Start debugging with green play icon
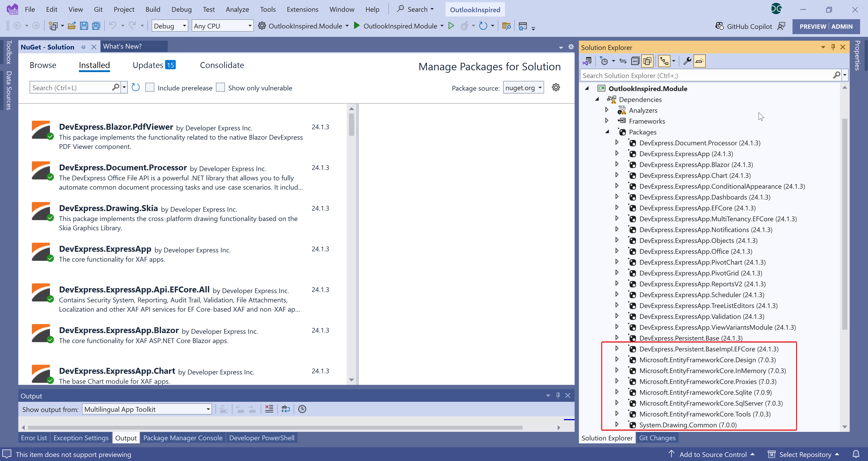This screenshot has width=868, height=461. pos(356,26)
